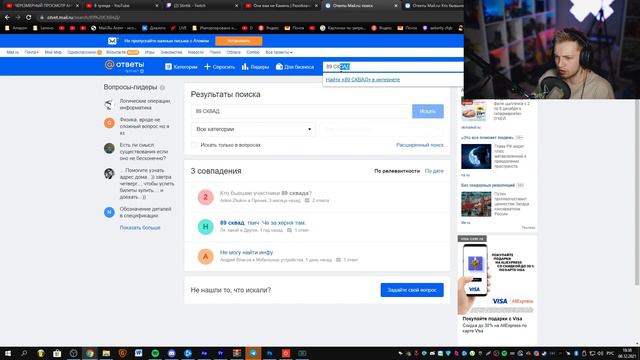
Task: Click the browser back arrow
Action: (x=7, y=18)
